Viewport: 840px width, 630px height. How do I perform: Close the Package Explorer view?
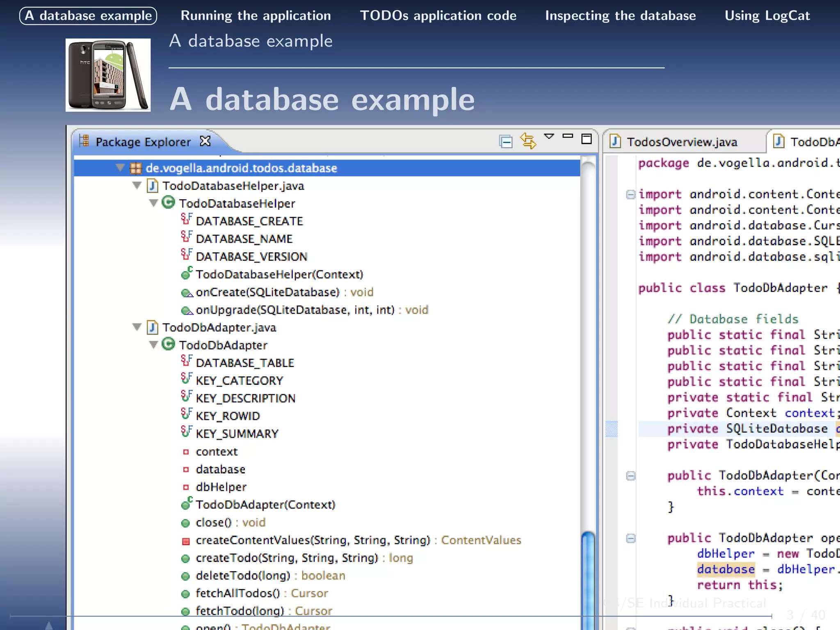[x=205, y=142]
